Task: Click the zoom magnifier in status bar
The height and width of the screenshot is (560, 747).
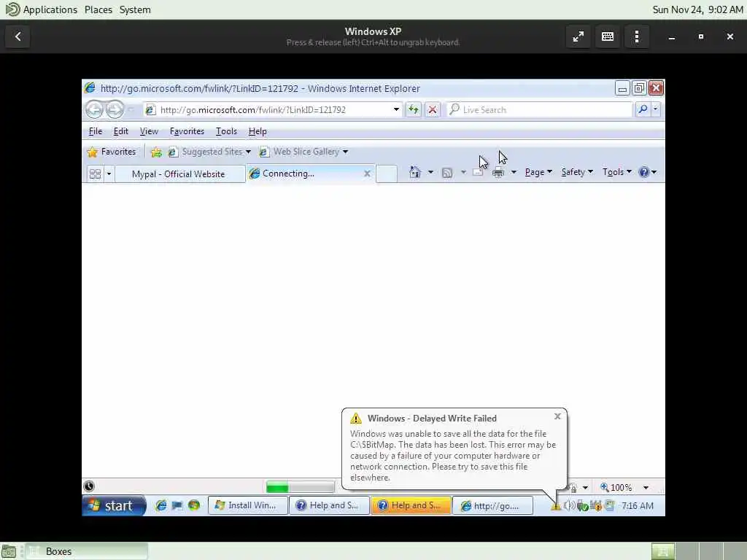Action: [604, 487]
